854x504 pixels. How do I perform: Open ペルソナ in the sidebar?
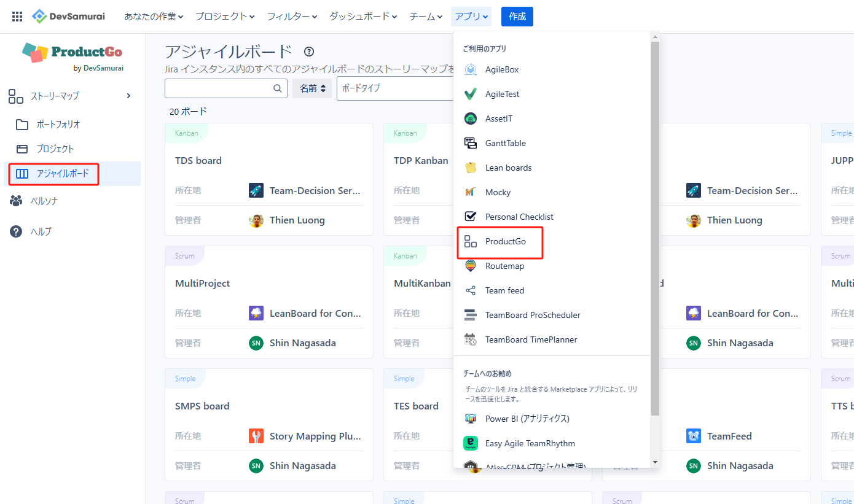pos(44,201)
